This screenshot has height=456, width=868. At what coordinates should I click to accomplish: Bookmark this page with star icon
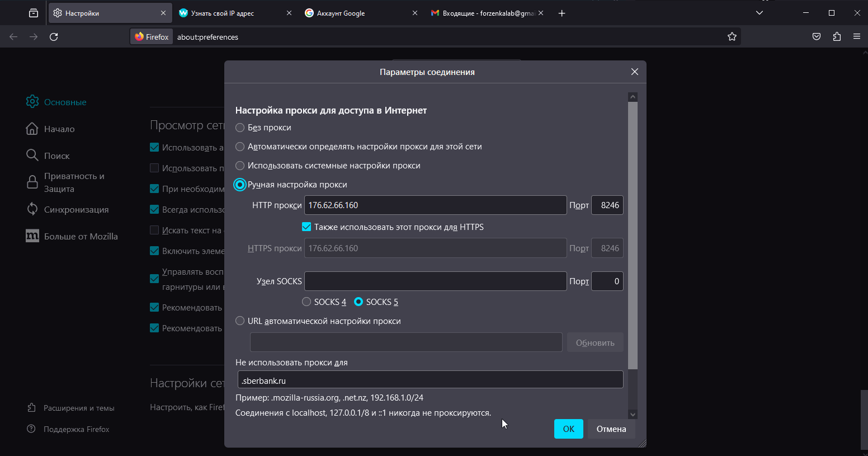[x=732, y=37]
